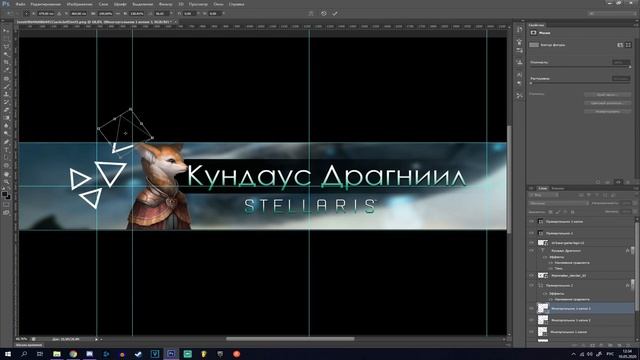Create a new layer in Layers panel
Image resolution: width=640 pixels, height=360 pixels.
(618, 345)
